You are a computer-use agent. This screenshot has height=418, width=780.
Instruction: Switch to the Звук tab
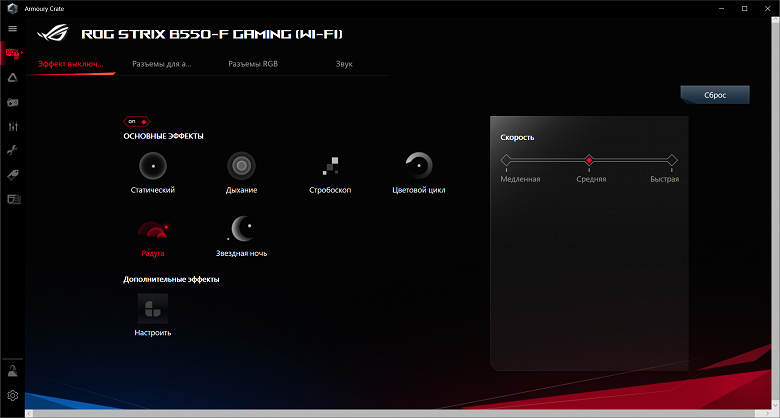pos(344,64)
